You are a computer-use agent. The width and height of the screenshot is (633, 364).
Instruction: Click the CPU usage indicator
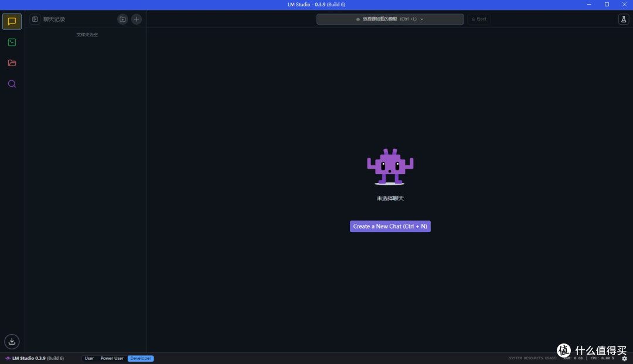tap(603, 358)
